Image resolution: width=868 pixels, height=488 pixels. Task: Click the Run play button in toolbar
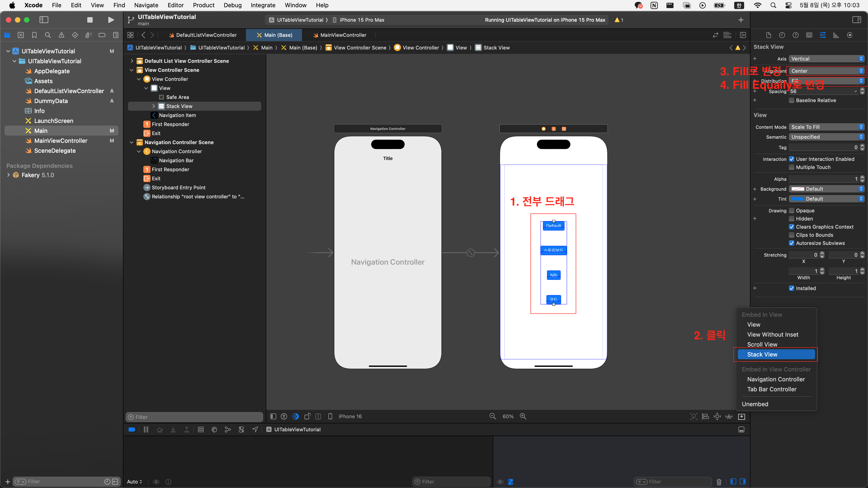tap(111, 20)
